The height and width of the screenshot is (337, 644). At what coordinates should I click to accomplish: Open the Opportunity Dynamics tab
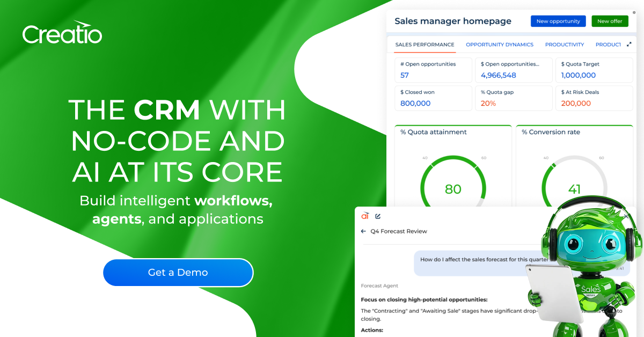point(500,45)
